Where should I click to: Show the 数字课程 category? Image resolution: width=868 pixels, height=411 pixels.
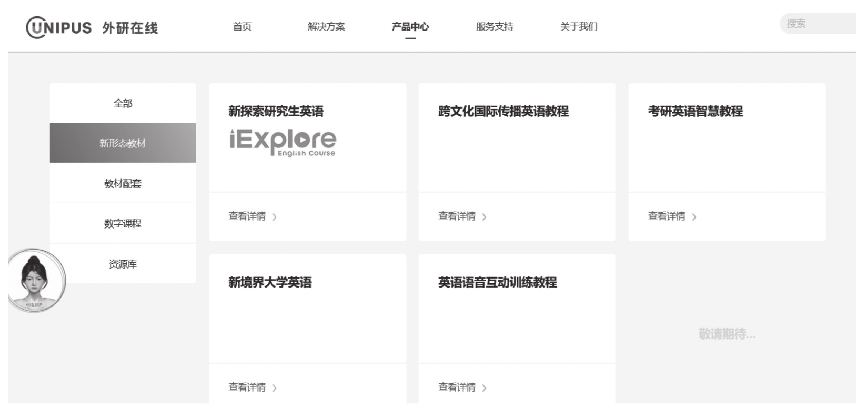(123, 223)
